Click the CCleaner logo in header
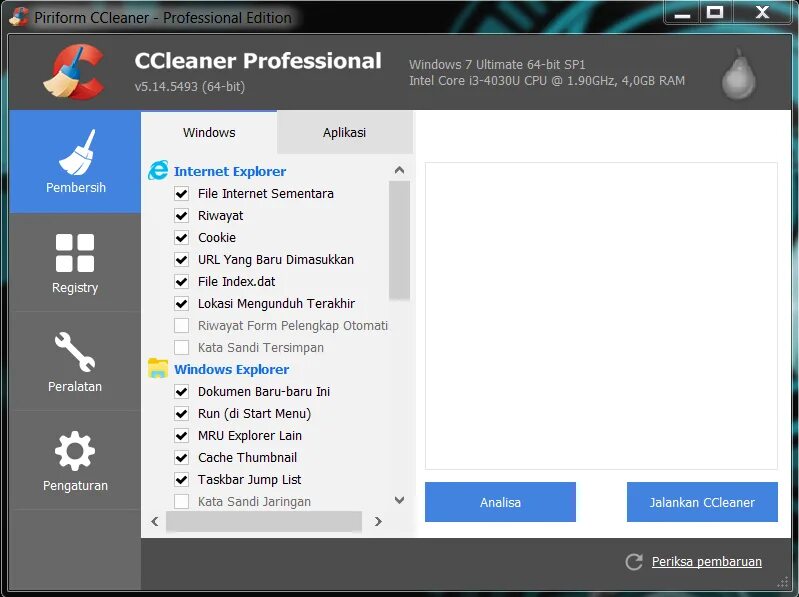The width and height of the screenshot is (799, 597). pos(74,71)
